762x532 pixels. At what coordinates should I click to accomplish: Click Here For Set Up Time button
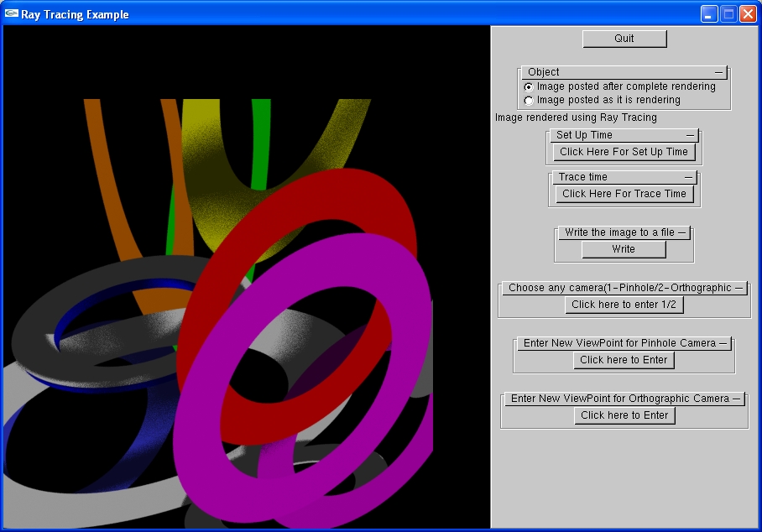pyautogui.click(x=624, y=152)
